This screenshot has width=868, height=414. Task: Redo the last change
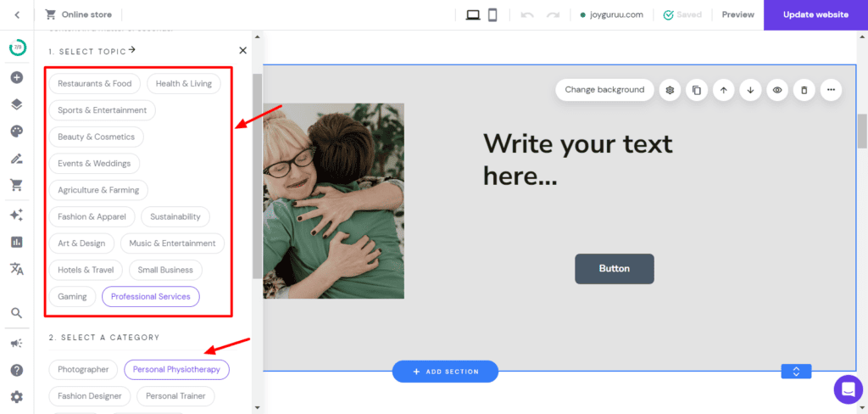[x=553, y=15]
